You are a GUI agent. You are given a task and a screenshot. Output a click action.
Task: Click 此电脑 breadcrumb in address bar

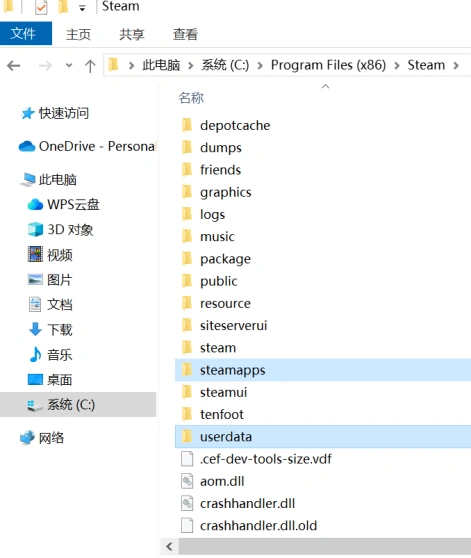pyautogui.click(x=161, y=65)
